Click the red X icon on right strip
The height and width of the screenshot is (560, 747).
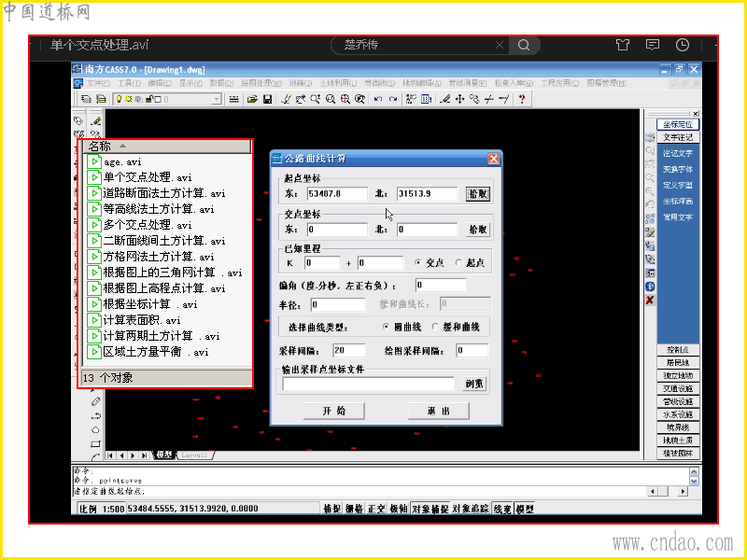click(x=650, y=300)
